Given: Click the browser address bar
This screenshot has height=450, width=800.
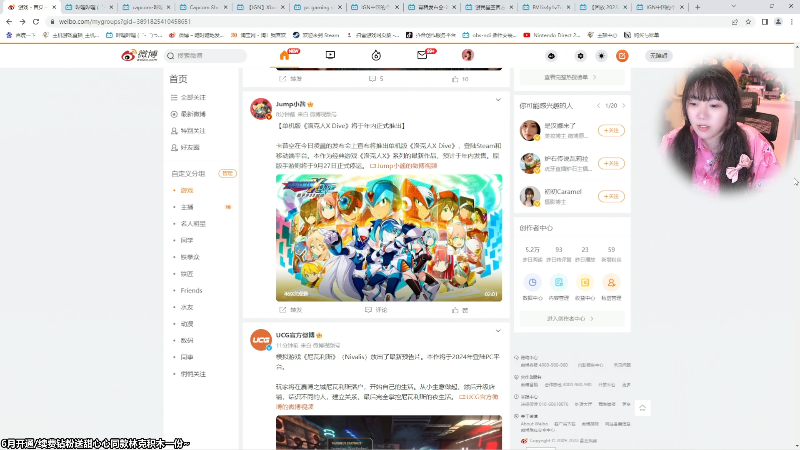Looking at the screenshot, I should pyautogui.click(x=388, y=22).
